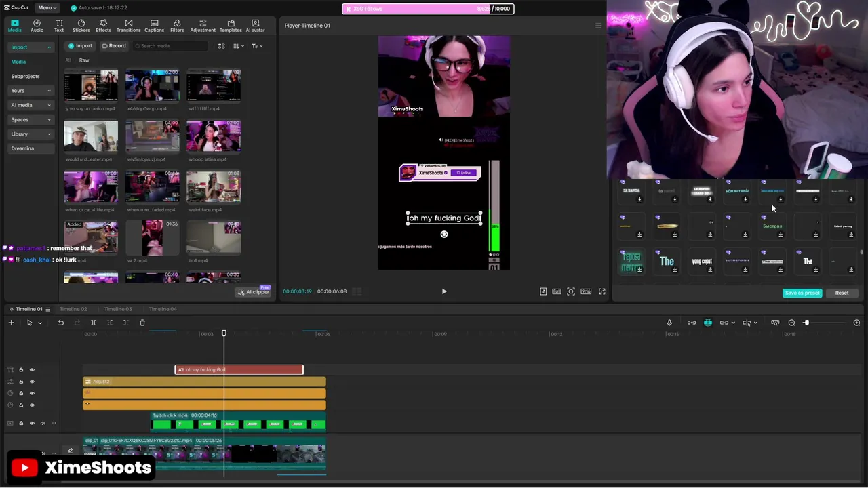
Task: Start voiceover recording with microphone icon
Action: (x=669, y=323)
